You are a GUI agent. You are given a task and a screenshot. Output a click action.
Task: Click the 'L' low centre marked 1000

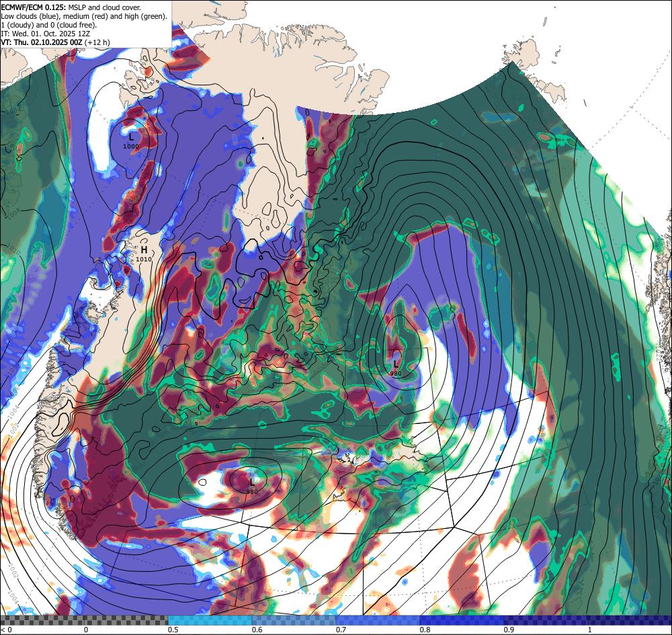coord(131,137)
